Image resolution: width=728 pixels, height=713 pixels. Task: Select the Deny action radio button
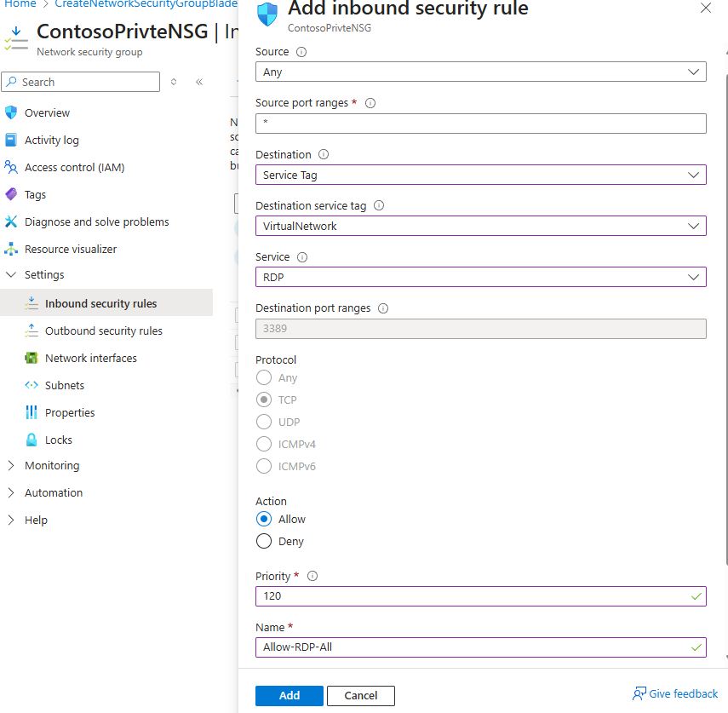(x=264, y=541)
